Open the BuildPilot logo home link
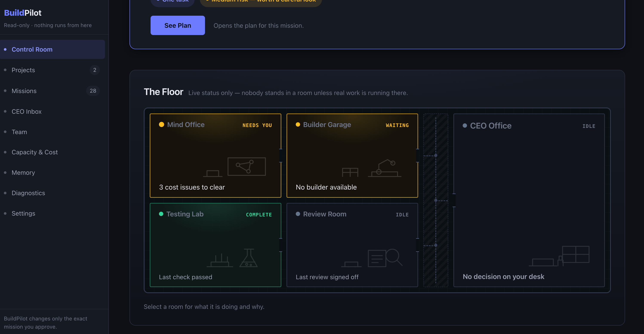The image size is (644, 334). (23, 13)
